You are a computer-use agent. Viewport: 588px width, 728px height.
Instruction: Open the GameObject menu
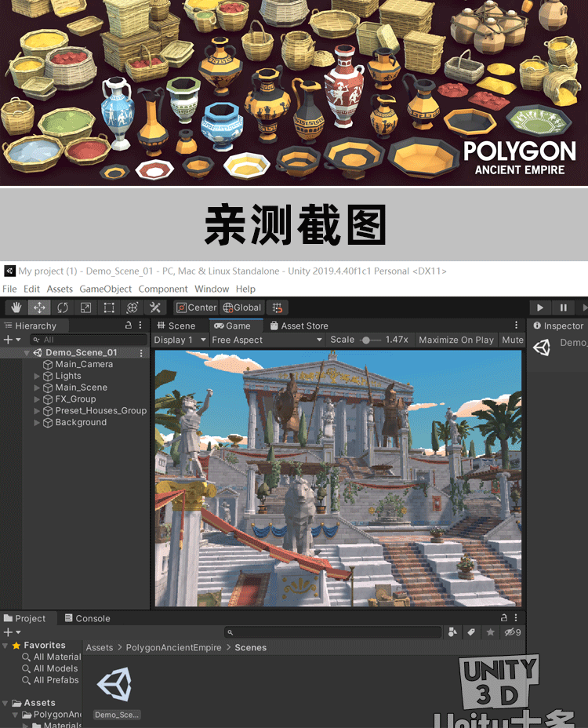pyautogui.click(x=106, y=289)
